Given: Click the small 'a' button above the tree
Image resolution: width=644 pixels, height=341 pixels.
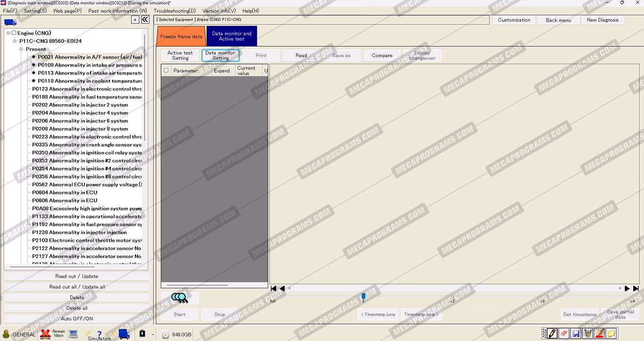Looking at the screenshot, I should [x=135, y=20].
